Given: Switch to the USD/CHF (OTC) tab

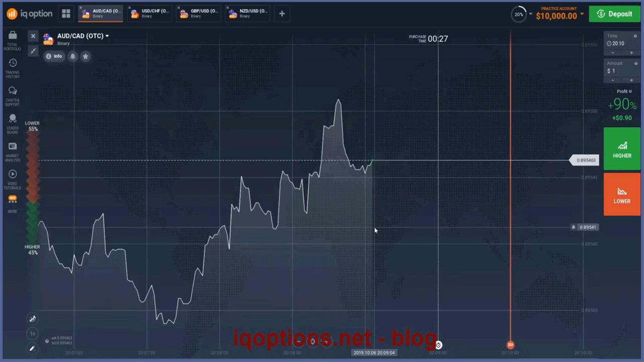Looking at the screenshot, I should (150, 14).
